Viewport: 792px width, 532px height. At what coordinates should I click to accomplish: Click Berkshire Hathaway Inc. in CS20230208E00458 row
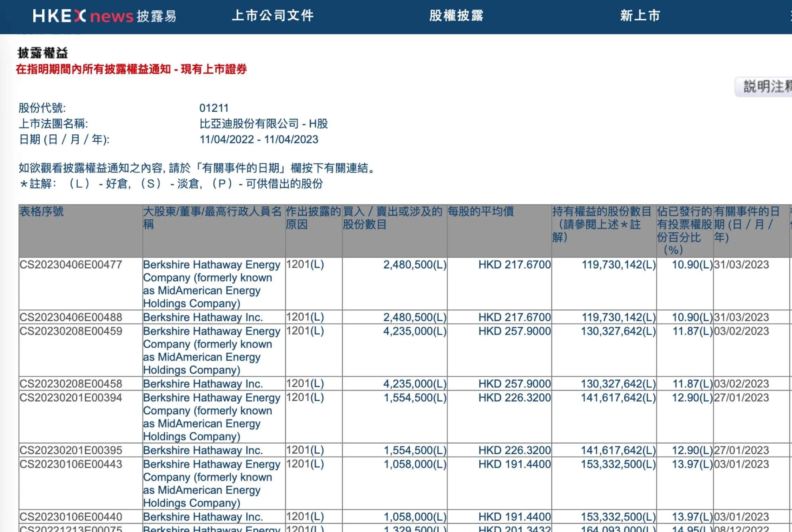(203, 384)
